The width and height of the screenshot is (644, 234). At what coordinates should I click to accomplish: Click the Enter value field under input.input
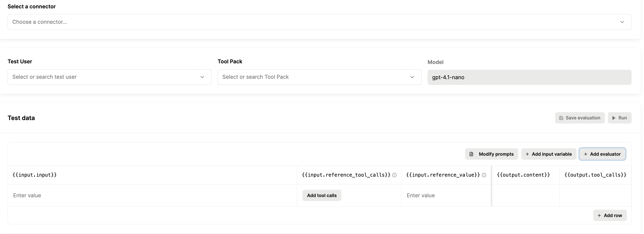click(x=75, y=195)
